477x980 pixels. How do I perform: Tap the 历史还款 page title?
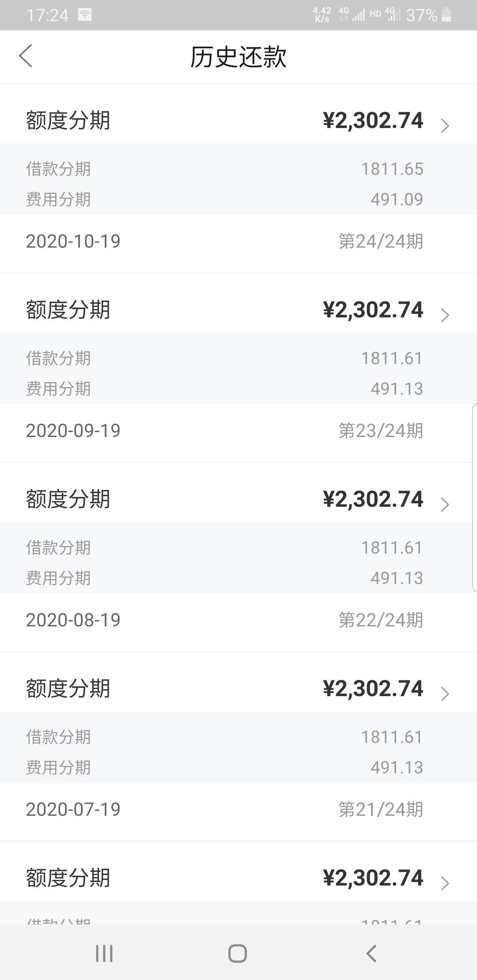238,57
